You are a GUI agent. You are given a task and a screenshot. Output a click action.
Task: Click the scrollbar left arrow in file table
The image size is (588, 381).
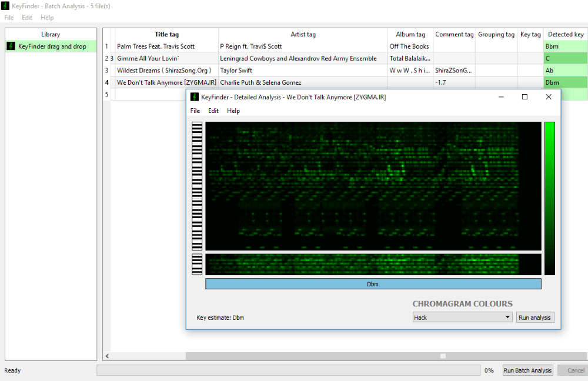[107, 356]
